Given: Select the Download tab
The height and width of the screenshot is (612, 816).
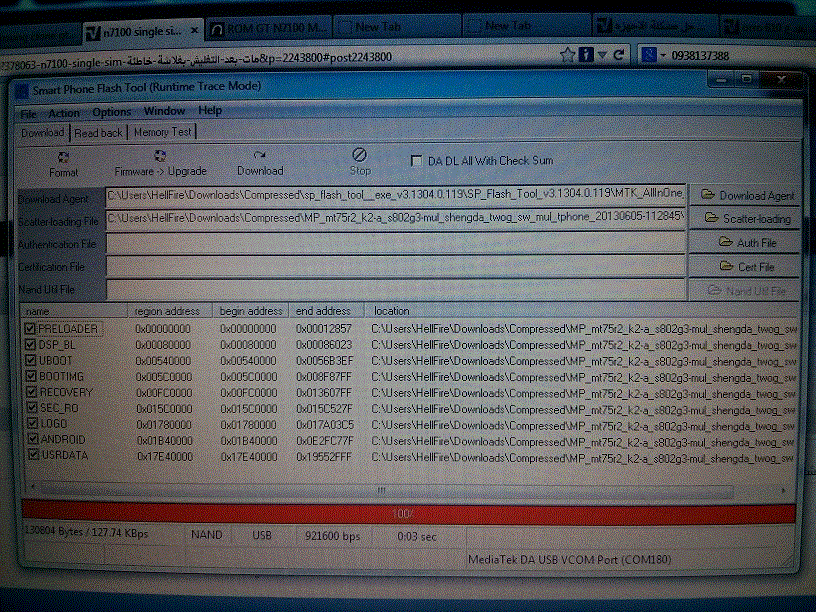Looking at the screenshot, I should tap(43, 133).
